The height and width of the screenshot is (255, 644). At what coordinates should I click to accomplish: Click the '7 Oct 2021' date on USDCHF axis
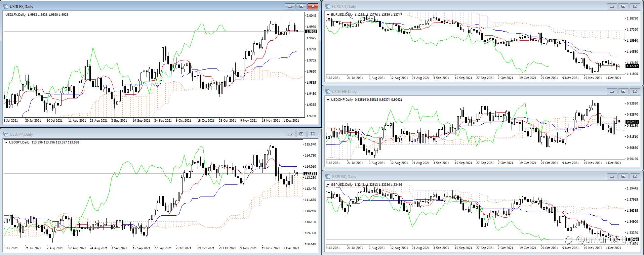pos(506,163)
